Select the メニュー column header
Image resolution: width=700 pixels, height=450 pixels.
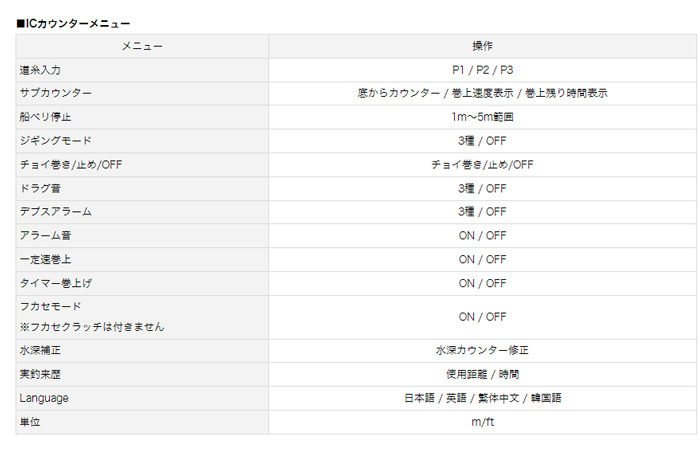pos(142,46)
